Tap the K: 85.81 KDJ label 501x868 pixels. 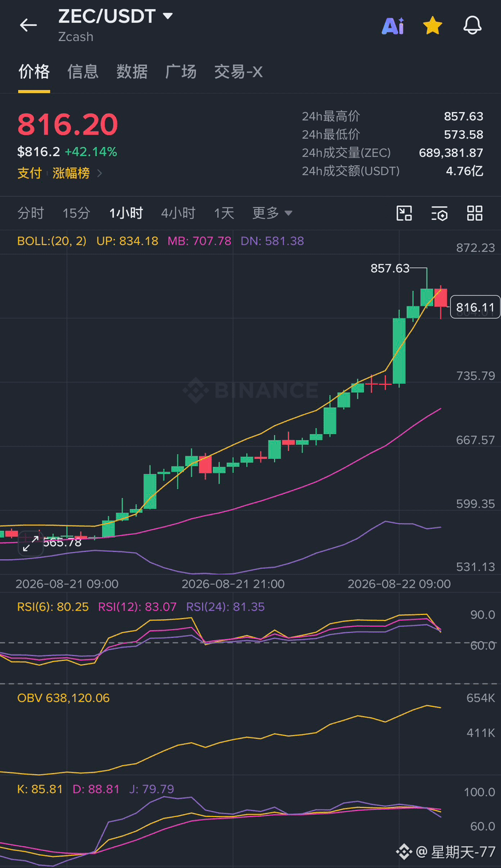40,789
